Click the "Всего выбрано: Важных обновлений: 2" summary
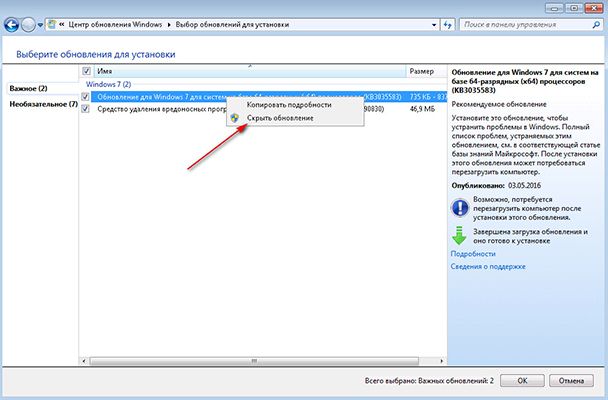Image resolution: width=608 pixels, height=400 pixels. pyautogui.click(x=429, y=381)
